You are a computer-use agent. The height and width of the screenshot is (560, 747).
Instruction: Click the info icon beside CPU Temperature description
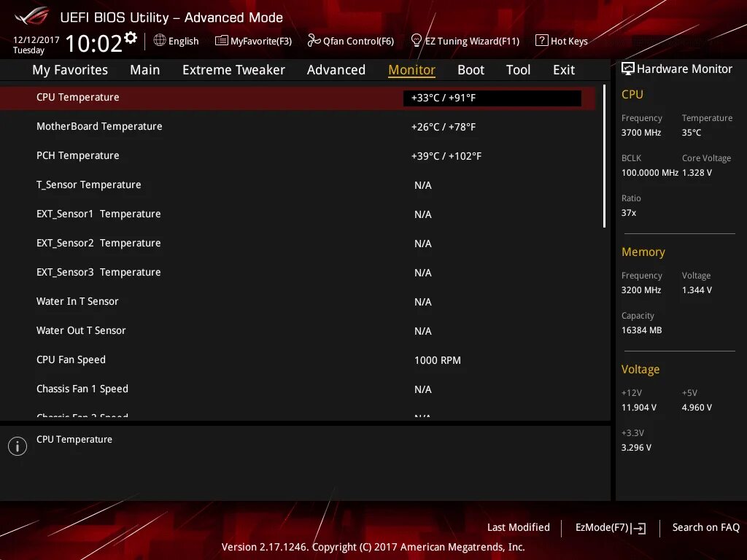click(x=18, y=446)
